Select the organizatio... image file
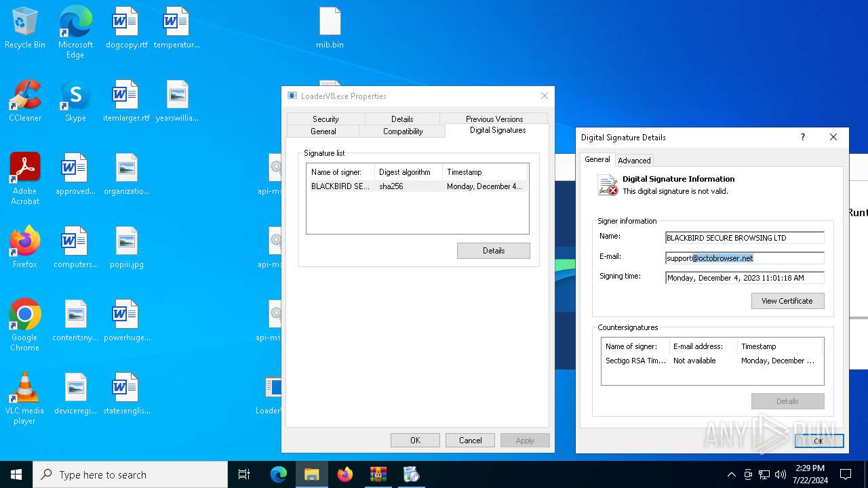868x488 pixels. 126,175
